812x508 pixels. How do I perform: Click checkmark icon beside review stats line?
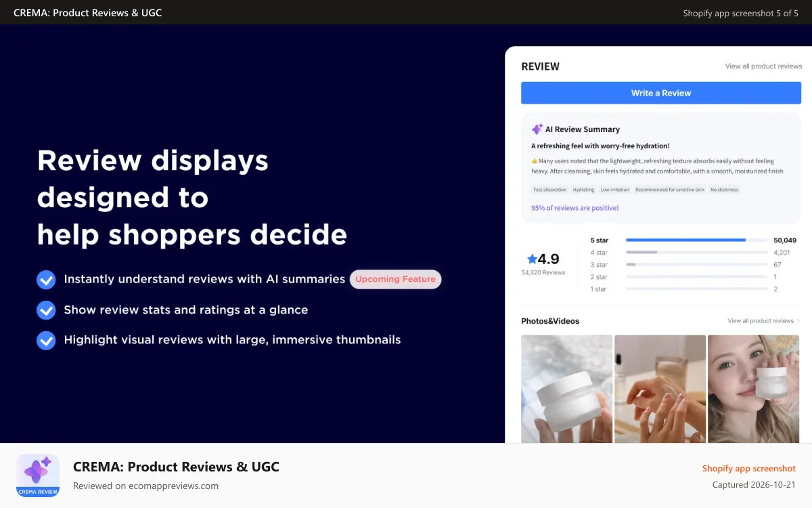[x=46, y=310]
